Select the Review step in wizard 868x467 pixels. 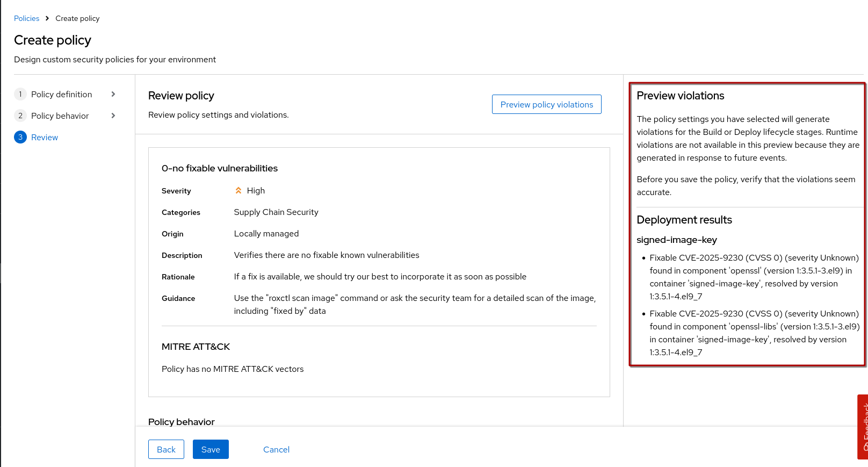click(45, 138)
